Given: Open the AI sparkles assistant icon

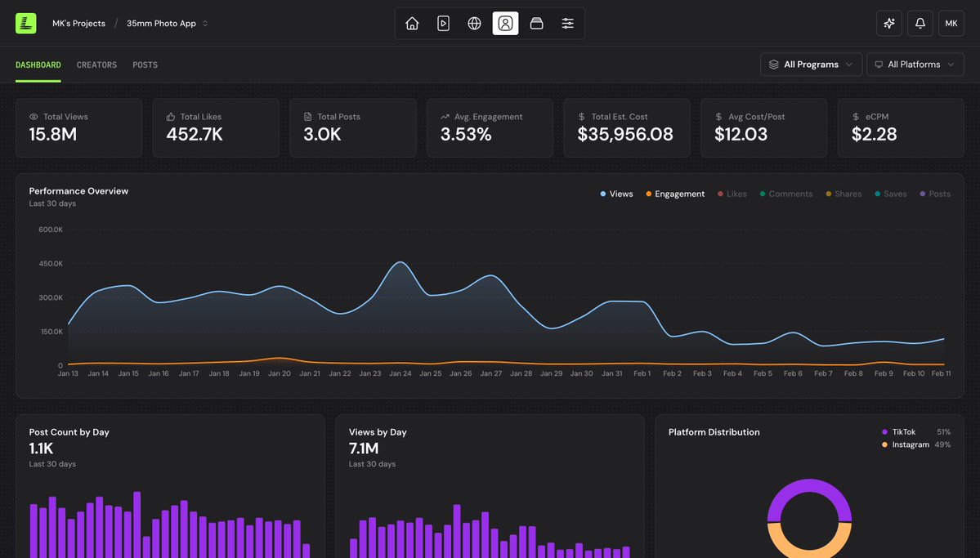Looking at the screenshot, I should (888, 23).
